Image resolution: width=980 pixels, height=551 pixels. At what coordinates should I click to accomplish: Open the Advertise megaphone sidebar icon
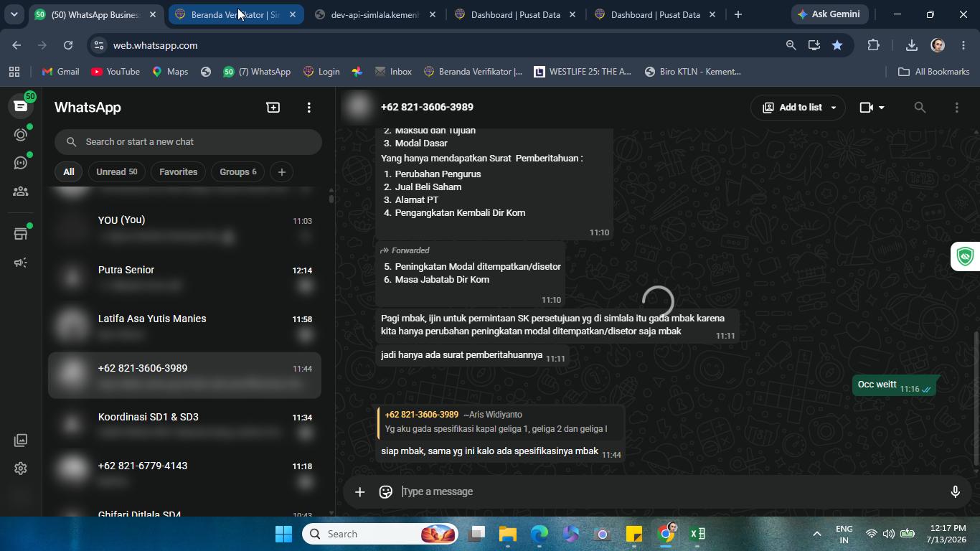pos(21,263)
